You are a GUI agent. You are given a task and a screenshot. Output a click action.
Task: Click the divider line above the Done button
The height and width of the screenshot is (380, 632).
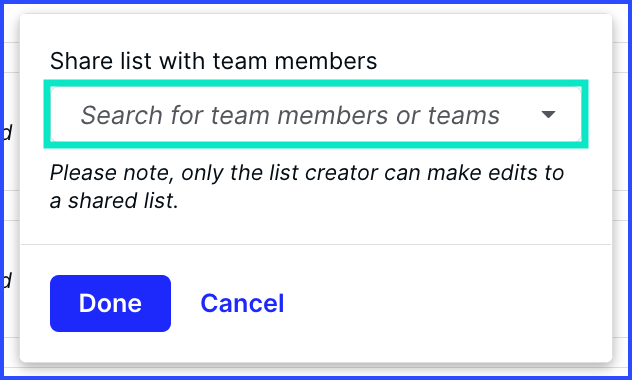(316, 244)
